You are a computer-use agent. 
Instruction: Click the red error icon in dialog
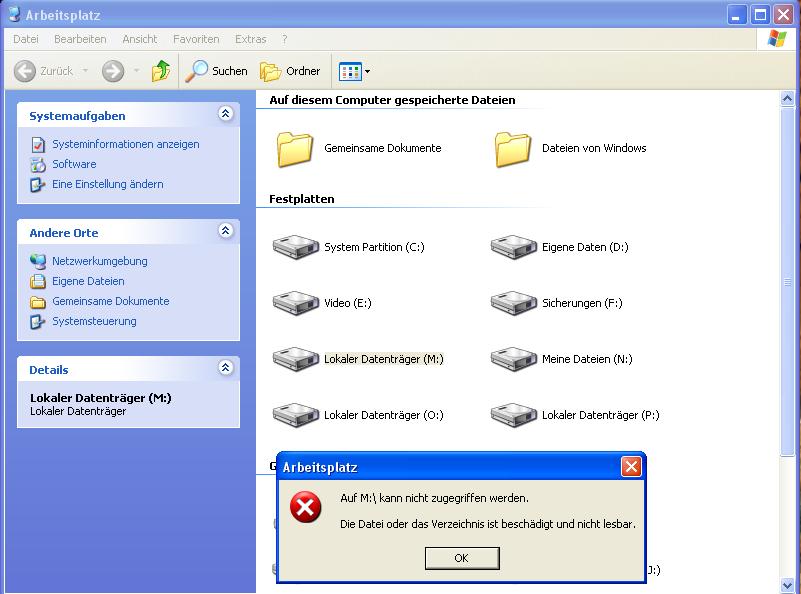(305, 507)
